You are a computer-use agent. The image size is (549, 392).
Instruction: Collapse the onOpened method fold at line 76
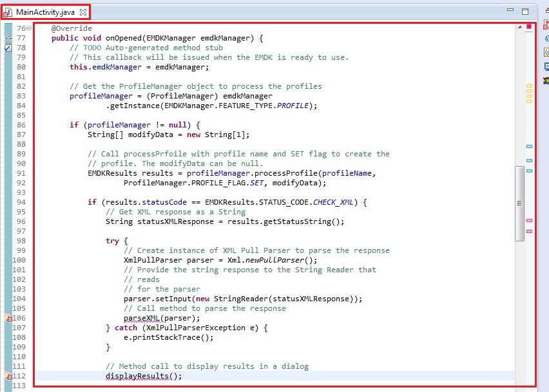click(x=28, y=28)
